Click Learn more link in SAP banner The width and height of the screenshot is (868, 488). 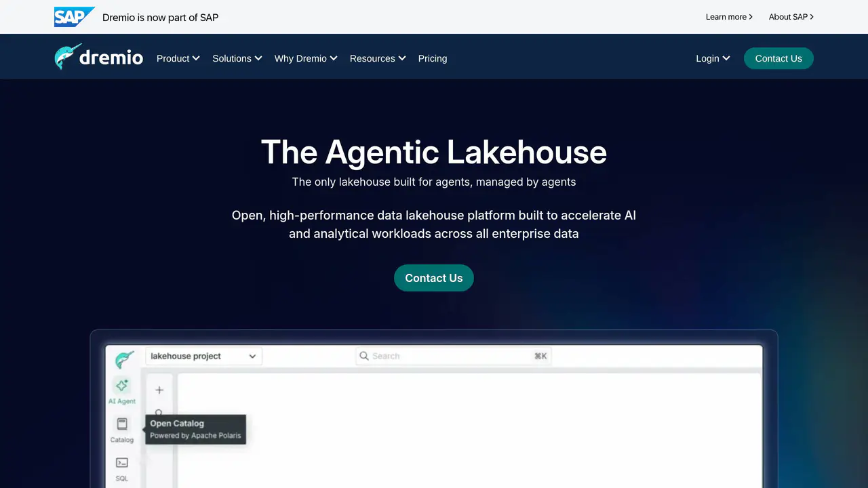(x=729, y=17)
